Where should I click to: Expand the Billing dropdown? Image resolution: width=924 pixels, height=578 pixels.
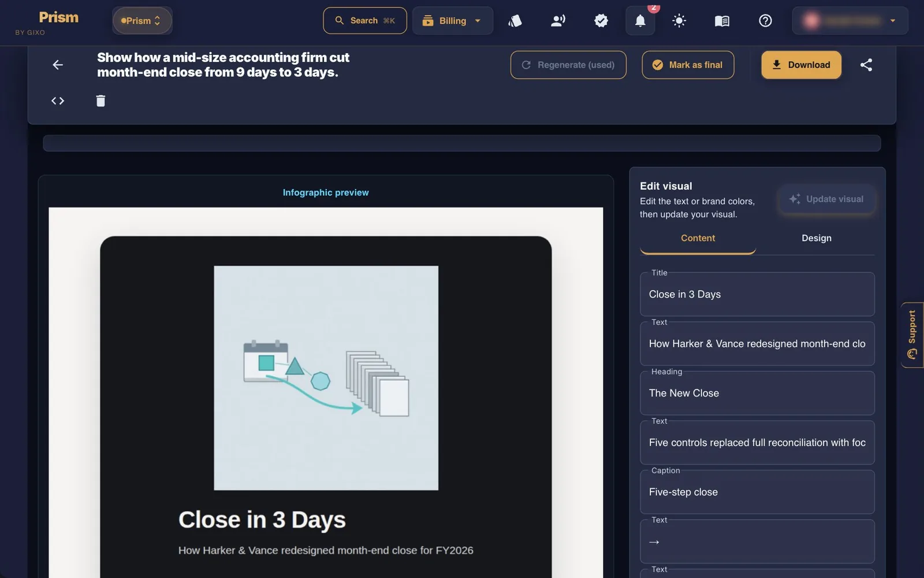click(452, 21)
